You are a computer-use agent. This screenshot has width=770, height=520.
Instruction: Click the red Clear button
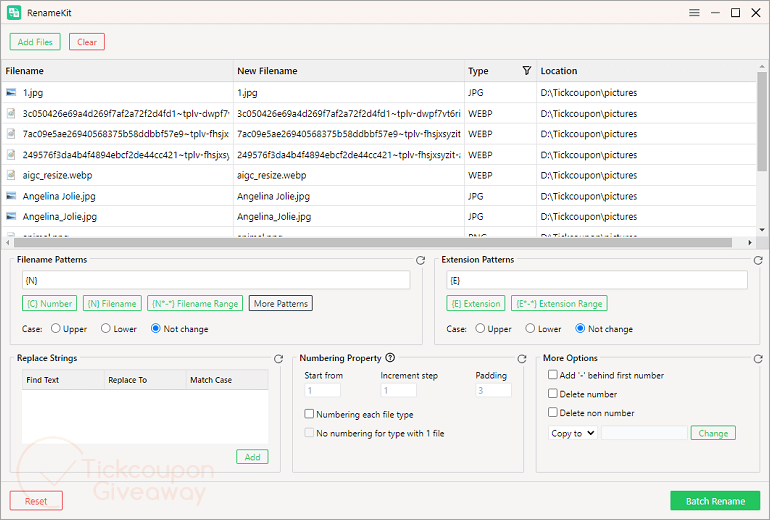pos(87,42)
